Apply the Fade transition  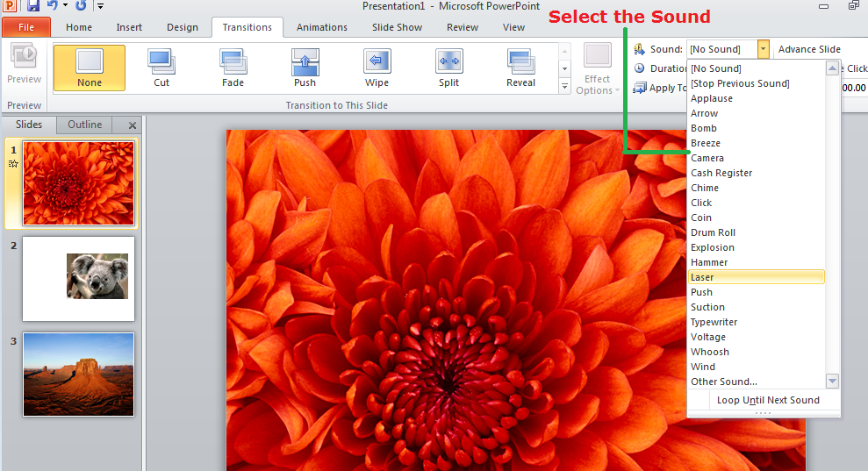click(x=233, y=68)
